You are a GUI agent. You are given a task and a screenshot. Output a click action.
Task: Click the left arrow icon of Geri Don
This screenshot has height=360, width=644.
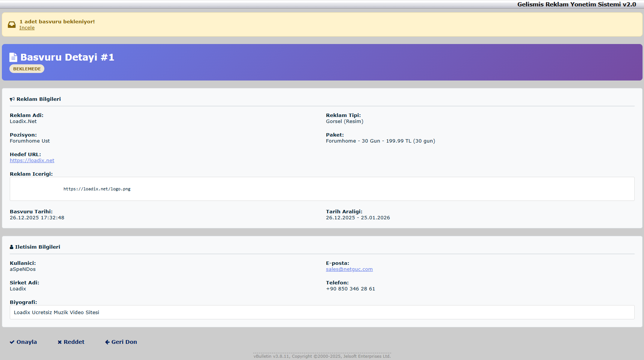pyautogui.click(x=107, y=342)
